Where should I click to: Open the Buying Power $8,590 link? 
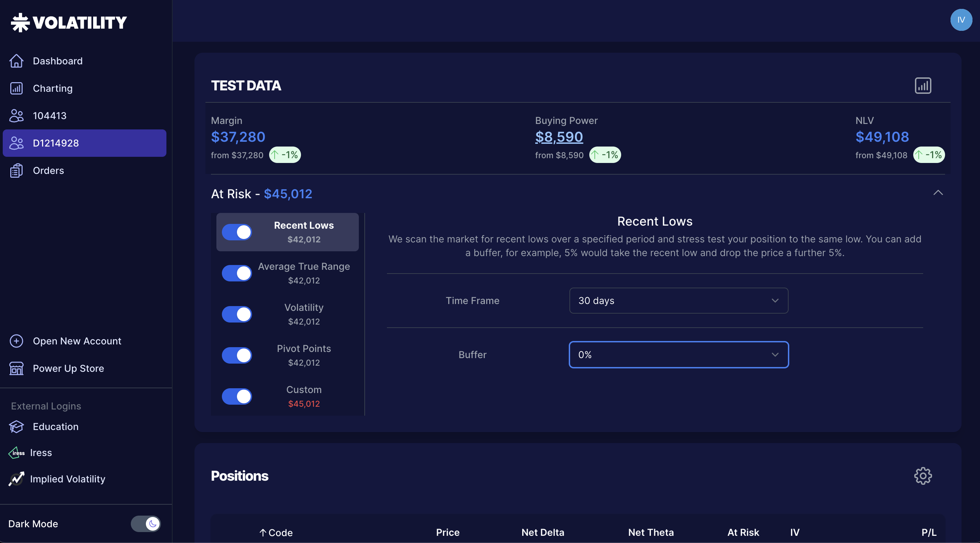coord(559,137)
